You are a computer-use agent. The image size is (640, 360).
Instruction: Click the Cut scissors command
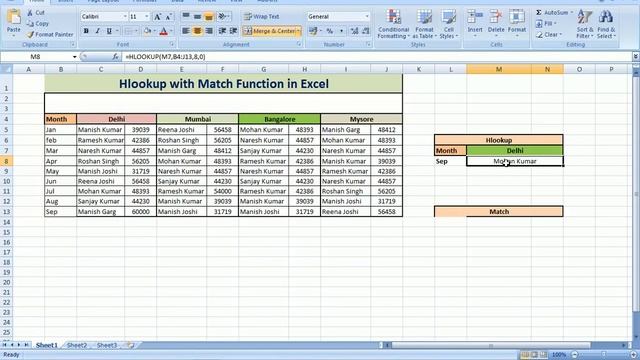click(36, 13)
